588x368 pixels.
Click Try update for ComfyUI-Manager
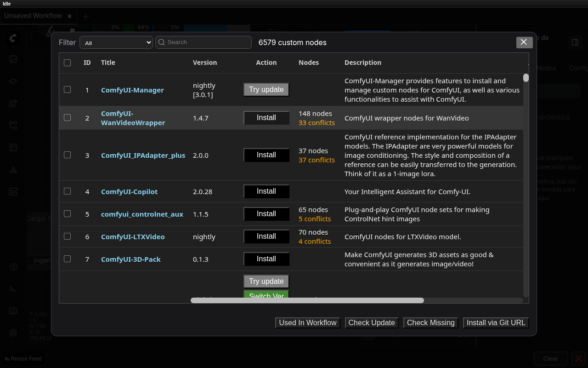coord(266,90)
